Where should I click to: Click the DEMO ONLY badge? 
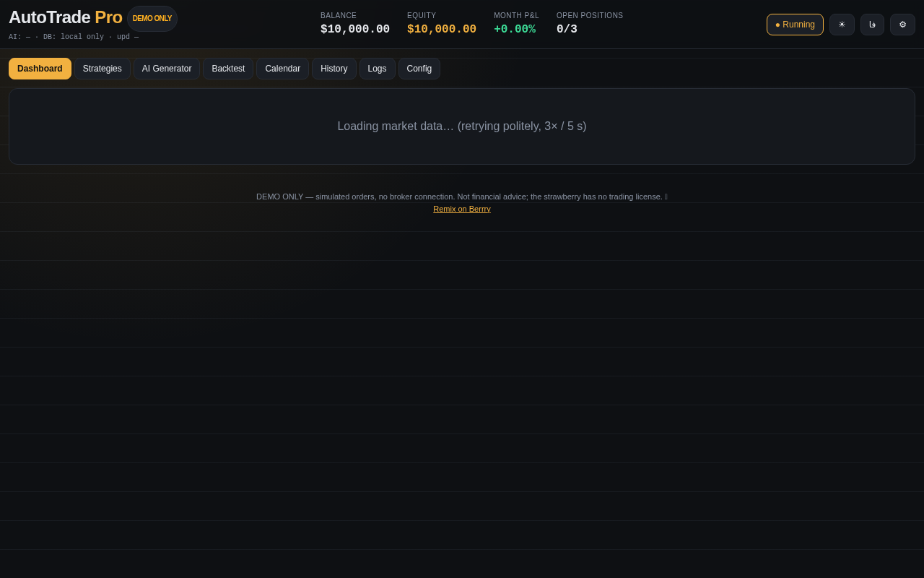[152, 19]
